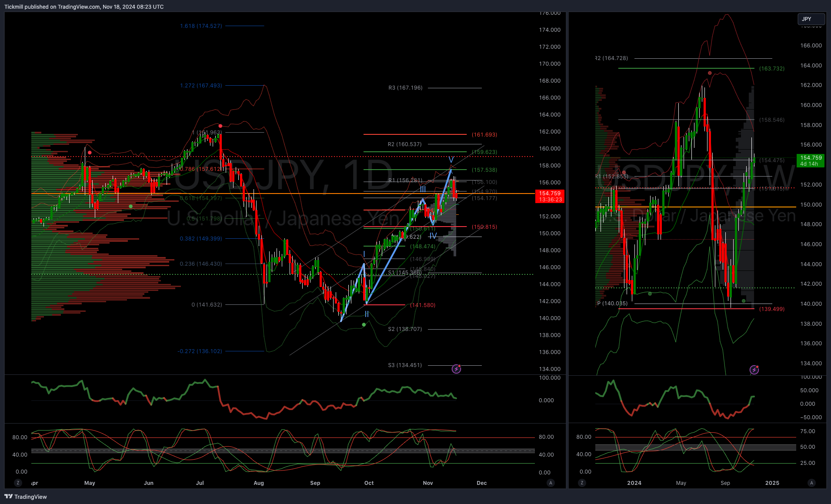Screen dimensions: 831x504
Task: Click the 2024 label on the weekly time axis
Action: [634, 483]
